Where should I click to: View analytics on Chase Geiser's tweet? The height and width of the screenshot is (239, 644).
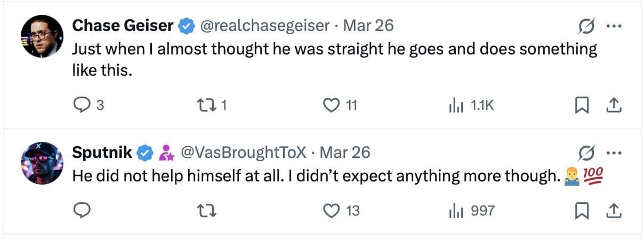455,106
